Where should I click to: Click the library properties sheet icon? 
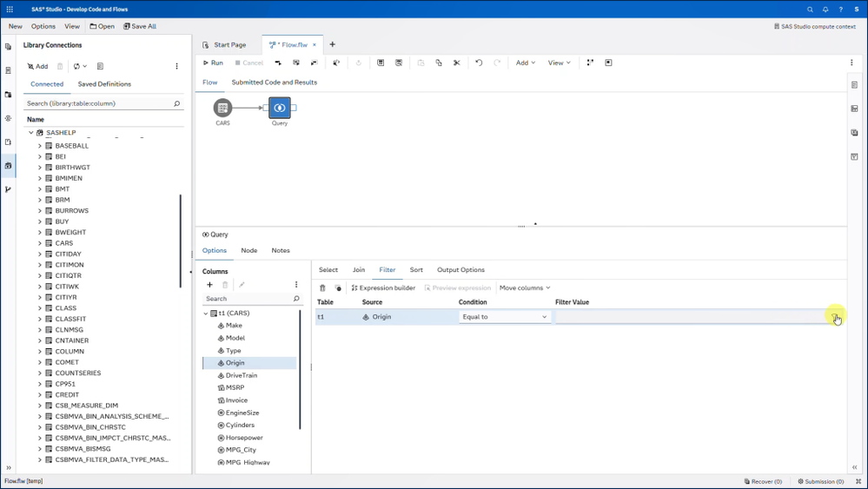click(x=100, y=66)
